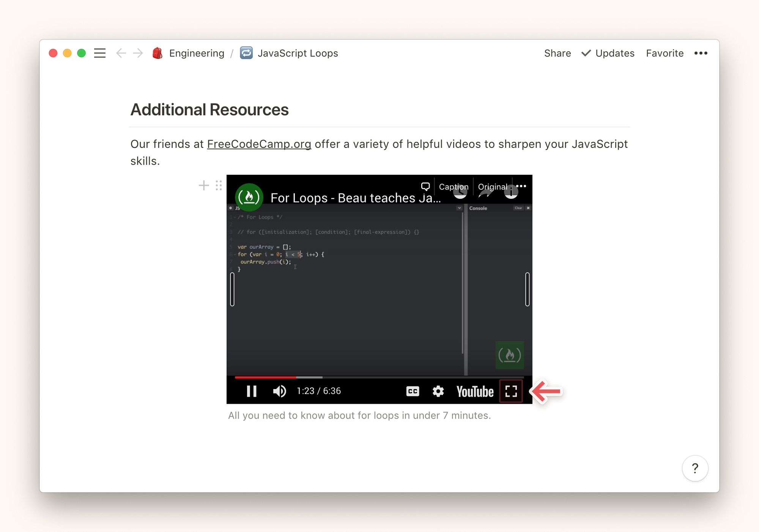Viewport: 759px width, 532px height.
Task: Open the sidebar hamburger menu
Action: coord(100,53)
